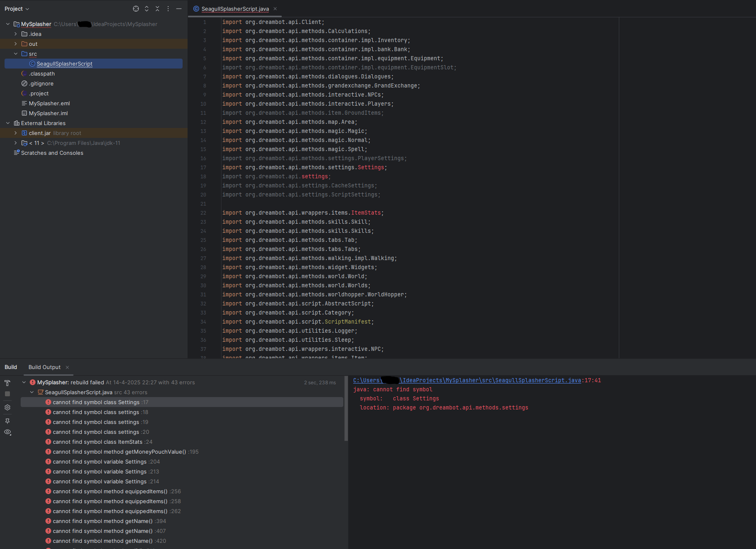Viewport: 756px width, 549px height.
Task: Select equippedItems() error :256
Action: point(113,491)
